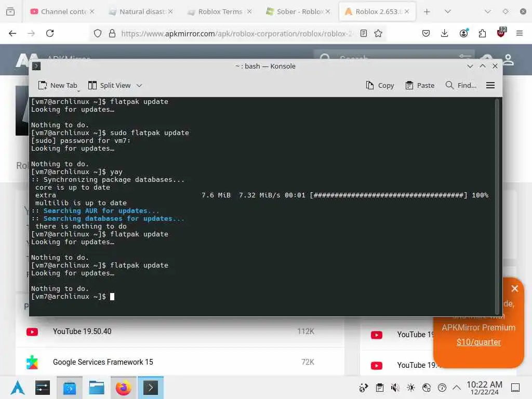Click the tracking protection shield icon
The image size is (532, 399).
pyautogui.click(x=98, y=33)
